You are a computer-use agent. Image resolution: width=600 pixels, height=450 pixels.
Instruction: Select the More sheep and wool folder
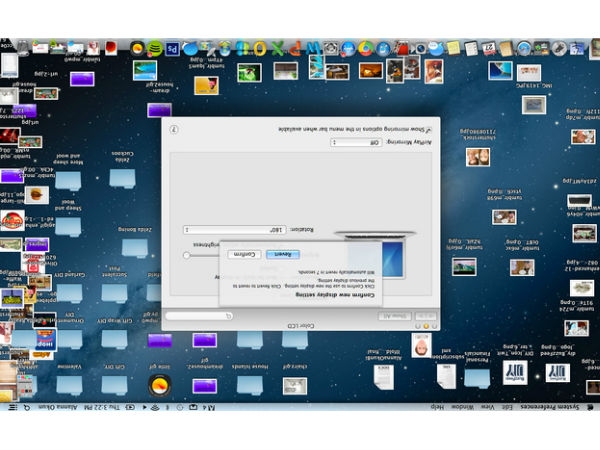point(68,181)
